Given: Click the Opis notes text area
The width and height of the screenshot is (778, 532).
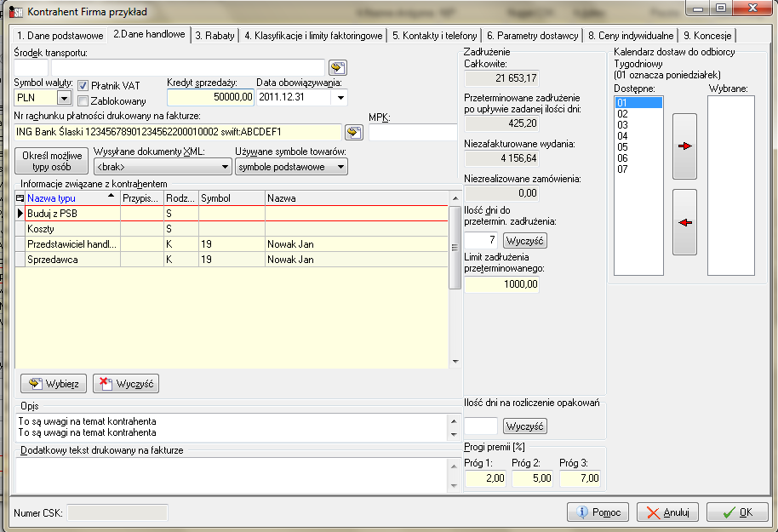Looking at the screenshot, I should click(x=232, y=427).
